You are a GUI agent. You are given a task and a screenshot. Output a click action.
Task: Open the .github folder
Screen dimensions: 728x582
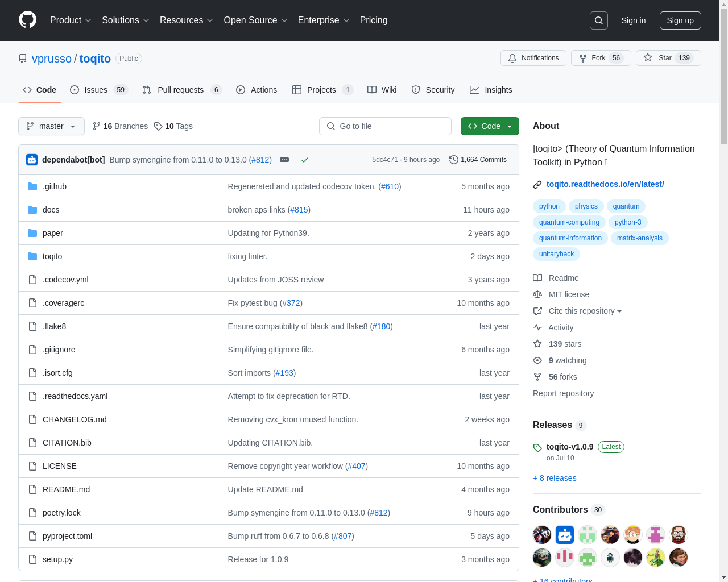[x=55, y=186]
